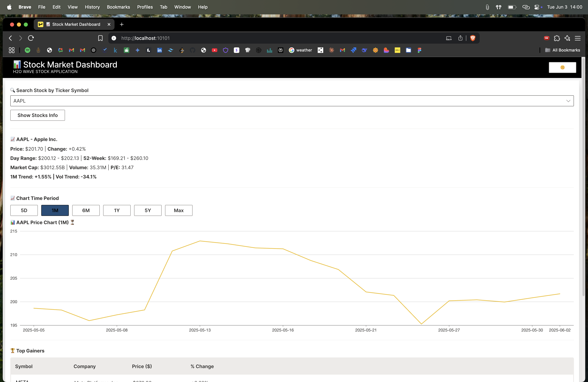
Task: Open the Brave hamburger menu
Action: click(578, 38)
